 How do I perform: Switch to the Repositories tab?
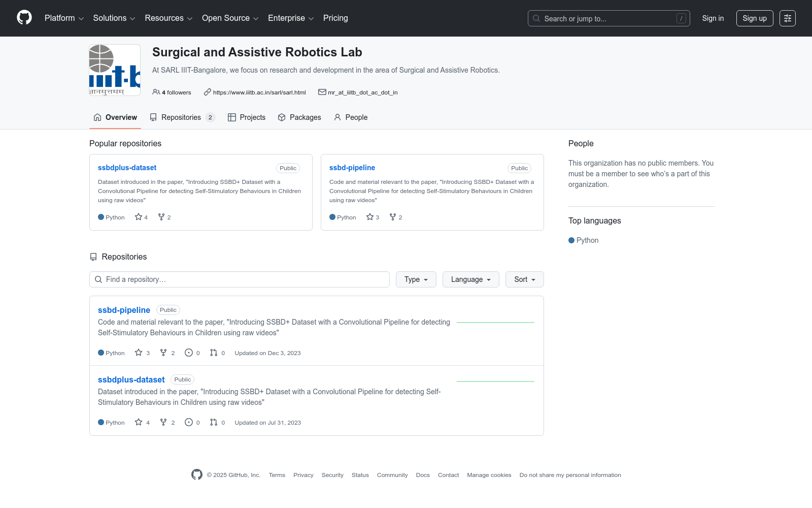182,117
